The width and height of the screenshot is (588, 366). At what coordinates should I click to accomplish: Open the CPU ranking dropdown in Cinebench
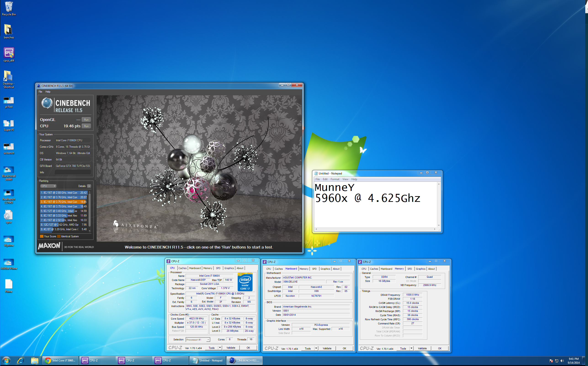click(48, 186)
